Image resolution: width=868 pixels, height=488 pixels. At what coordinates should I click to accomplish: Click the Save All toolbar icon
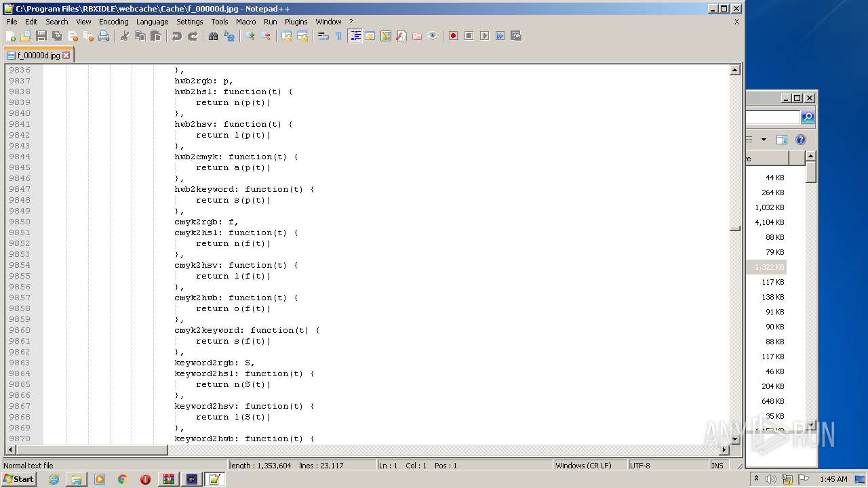57,36
